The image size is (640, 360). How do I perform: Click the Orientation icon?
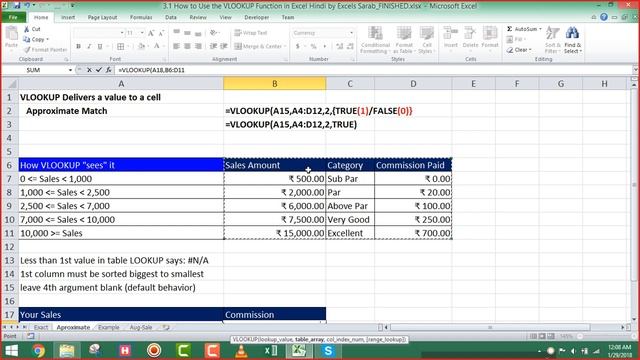tap(213, 33)
